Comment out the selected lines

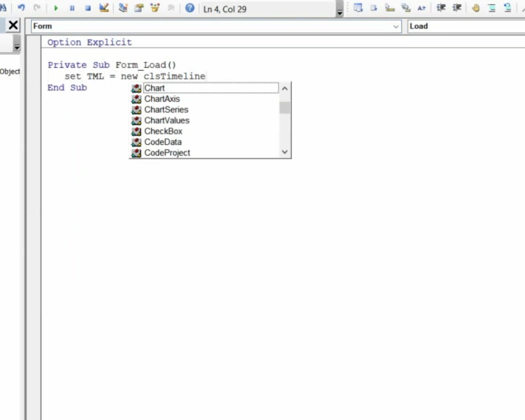492,8
